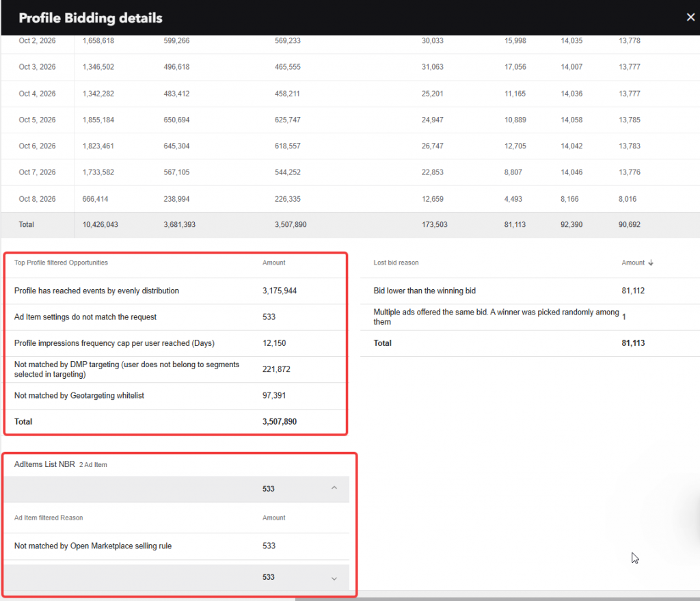Screen dimensions: 700x601
Task: Select the Oct 4, 2026 date cell
Action: [x=37, y=94]
